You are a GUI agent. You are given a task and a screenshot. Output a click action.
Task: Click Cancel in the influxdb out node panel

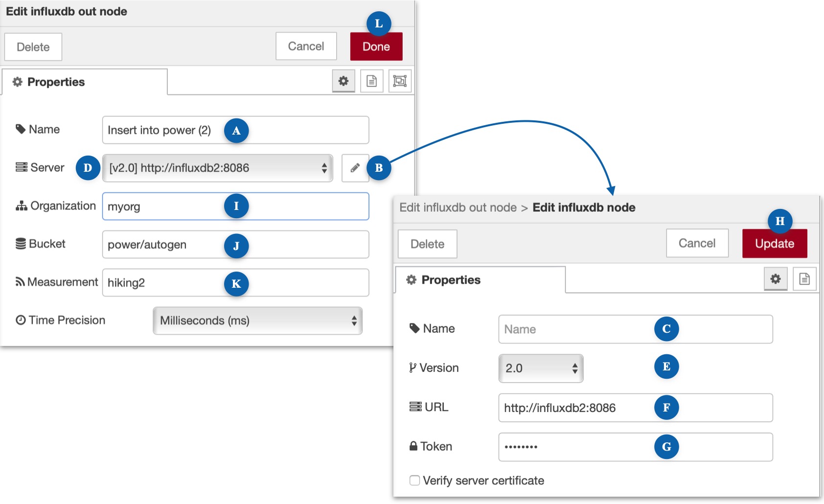[306, 46]
